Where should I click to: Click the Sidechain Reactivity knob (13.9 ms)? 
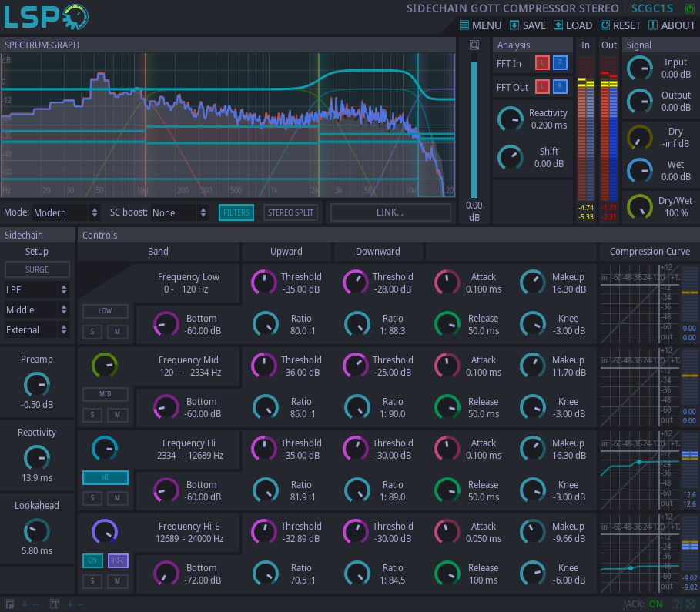[x=37, y=458]
